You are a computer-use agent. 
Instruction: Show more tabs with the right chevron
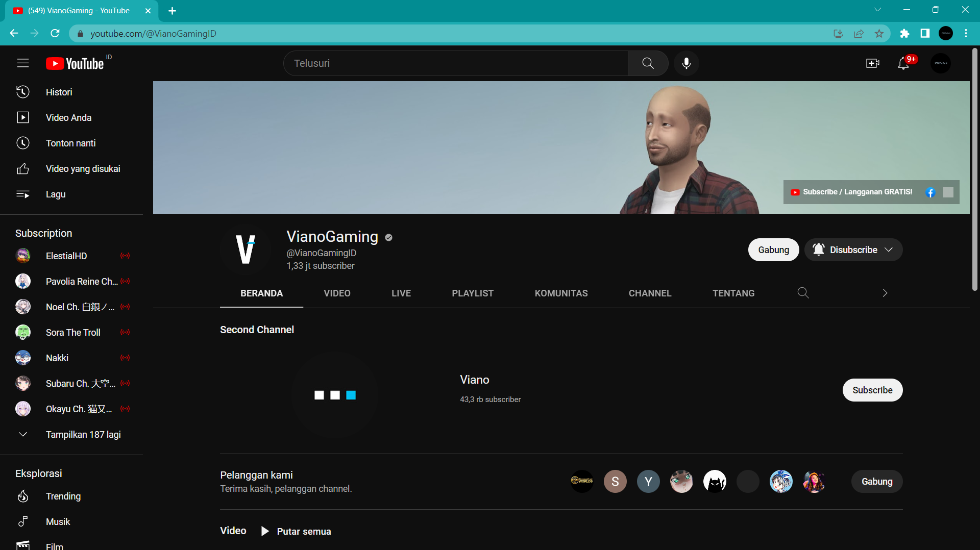pos(885,293)
